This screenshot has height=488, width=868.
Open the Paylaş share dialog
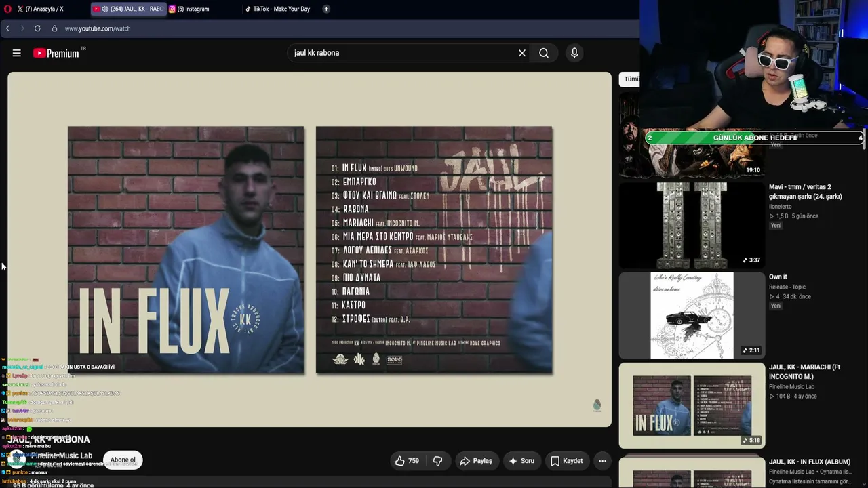[476, 461]
